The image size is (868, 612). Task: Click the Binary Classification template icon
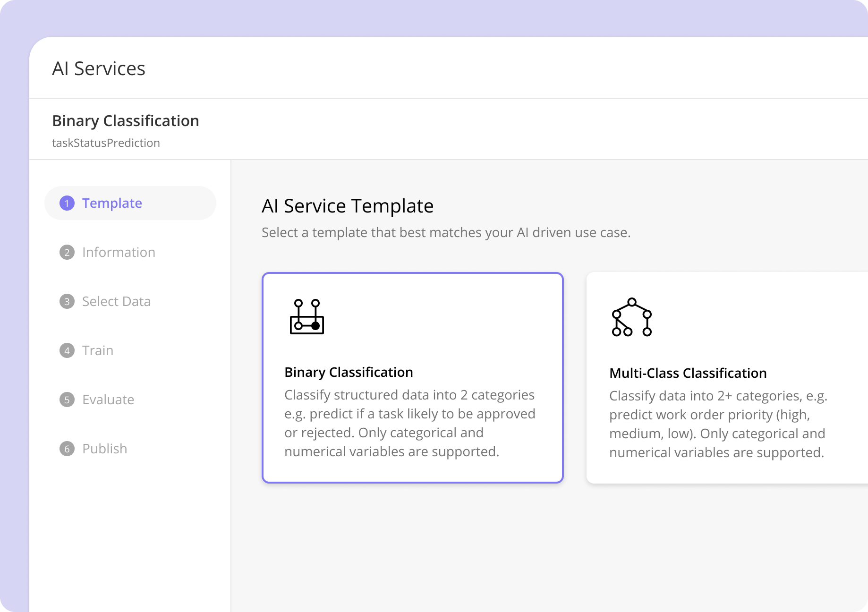click(x=307, y=316)
